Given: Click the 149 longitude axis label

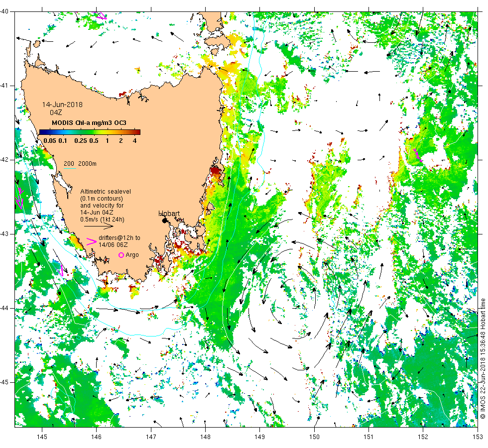Looking at the screenshot, I should [x=260, y=437].
